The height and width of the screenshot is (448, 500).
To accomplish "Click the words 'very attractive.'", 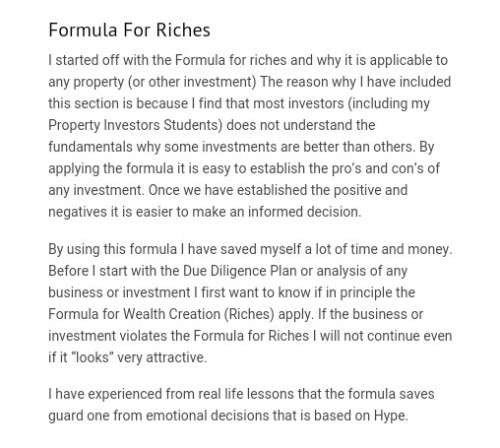I will coord(162,358).
